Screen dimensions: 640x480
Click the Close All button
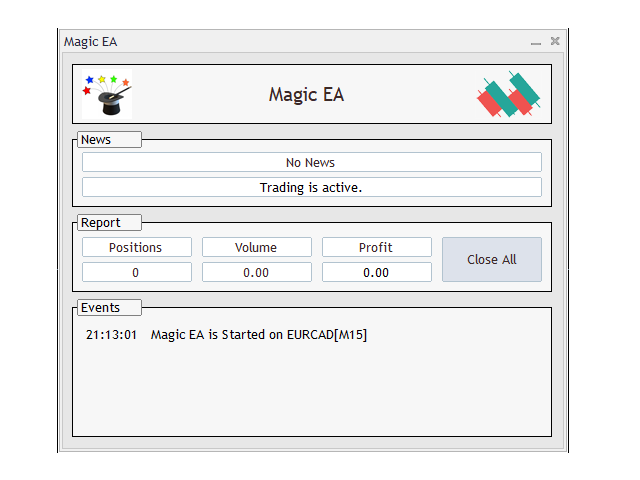[x=492, y=260]
